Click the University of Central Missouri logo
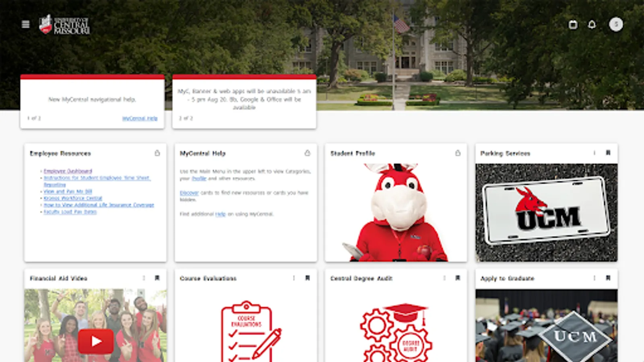The height and width of the screenshot is (362, 644). pos(64,25)
